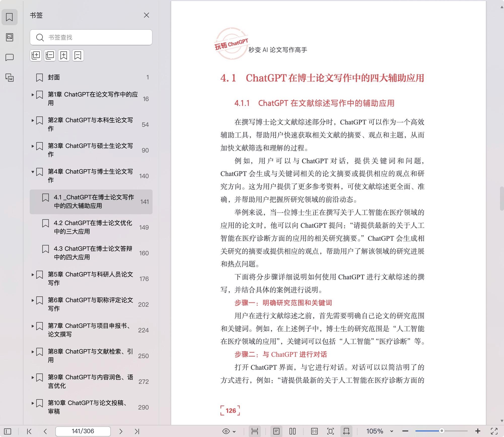The image size is (504, 437).
Task: Expand 第1章 ChatGPT在论文写作中的应用
Action: point(33,95)
